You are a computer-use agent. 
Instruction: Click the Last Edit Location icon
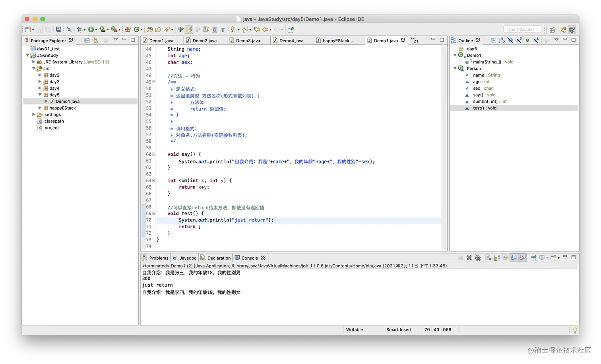[257, 29]
